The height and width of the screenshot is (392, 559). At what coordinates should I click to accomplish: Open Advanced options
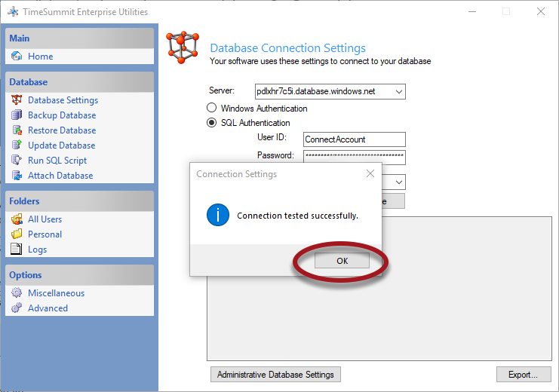pos(48,308)
